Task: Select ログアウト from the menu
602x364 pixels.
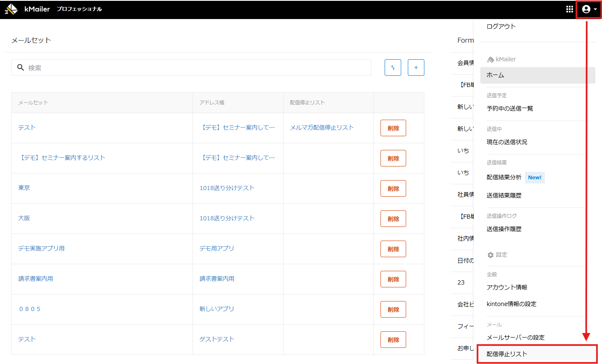Action: (501, 27)
